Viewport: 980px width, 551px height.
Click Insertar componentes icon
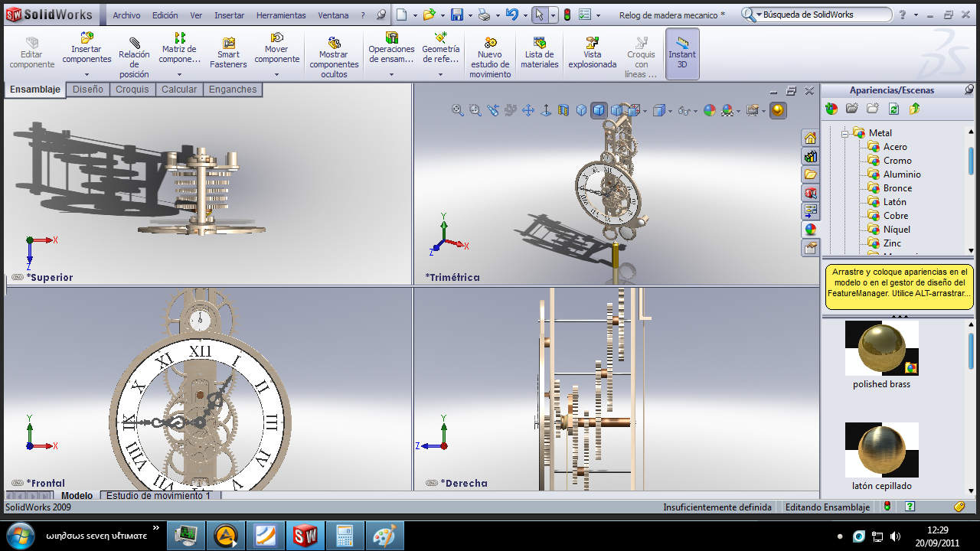click(87, 37)
